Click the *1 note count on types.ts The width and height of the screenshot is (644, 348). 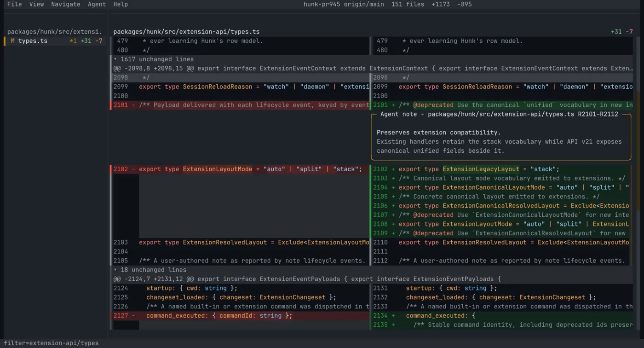pyautogui.click(x=73, y=41)
